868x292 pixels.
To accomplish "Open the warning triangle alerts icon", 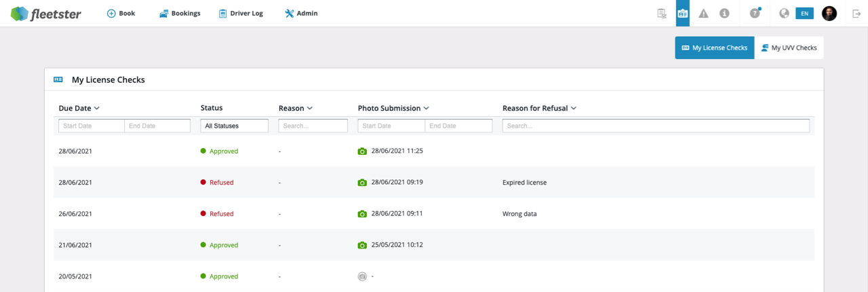I will click(x=703, y=13).
